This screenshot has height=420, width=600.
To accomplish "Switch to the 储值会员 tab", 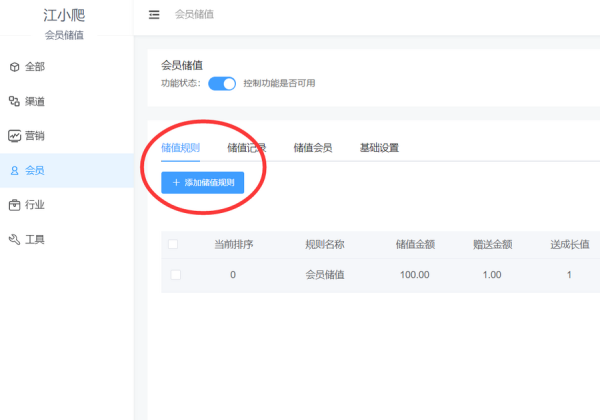I will click(x=313, y=148).
